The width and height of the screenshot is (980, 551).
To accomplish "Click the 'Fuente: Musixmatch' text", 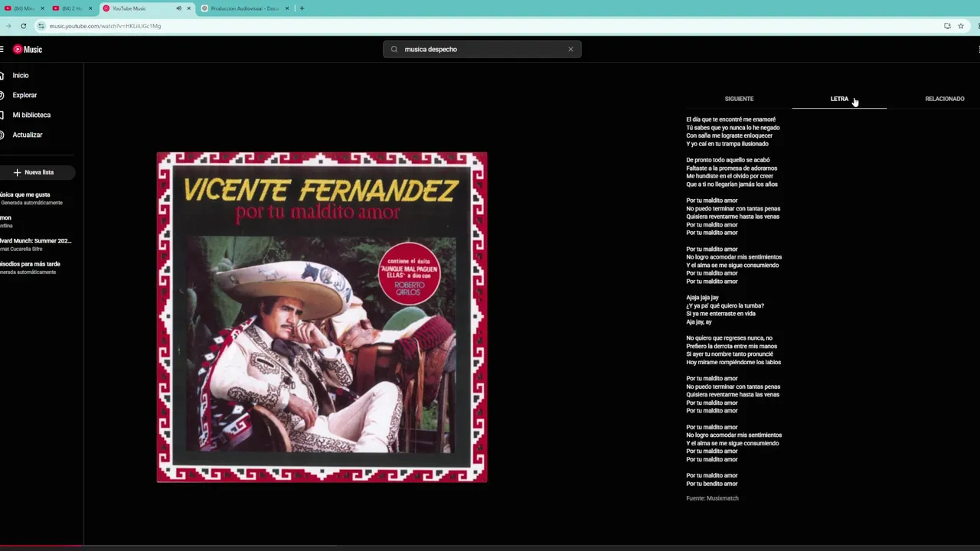I will pyautogui.click(x=712, y=498).
